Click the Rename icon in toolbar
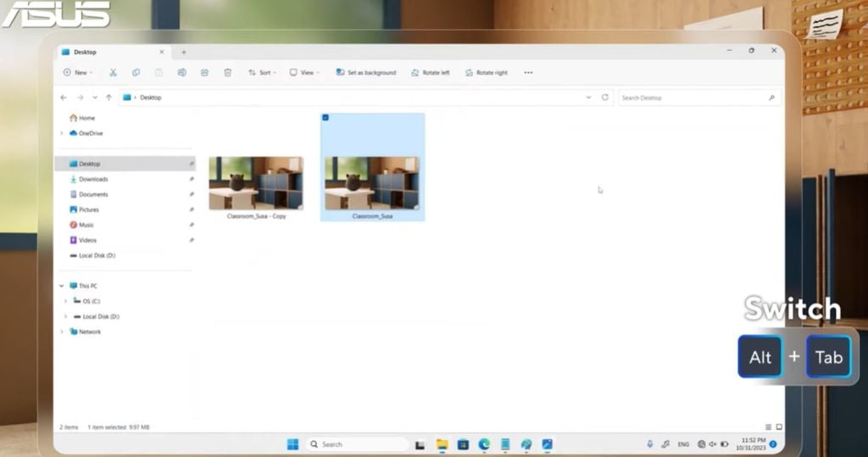 (x=181, y=73)
